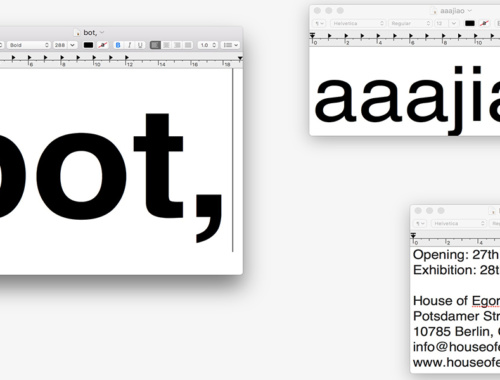This screenshot has height=380, width=500.
Task: Click first-line indent marker on aaajiao ruler
Action: click(x=312, y=34)
